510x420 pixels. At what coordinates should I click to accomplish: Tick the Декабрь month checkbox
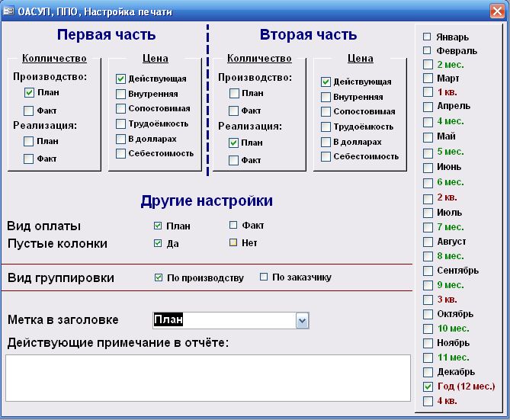tap(428, 372)
